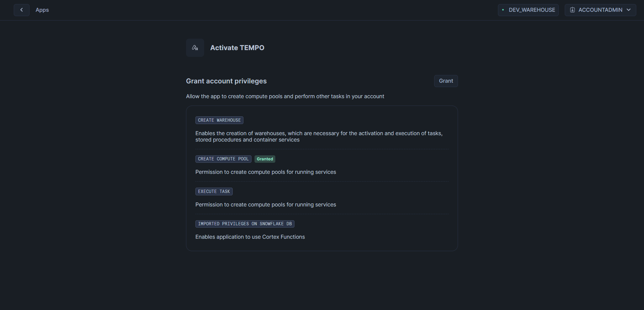
Task: Click the ACCOUNTADMIN role badge icon
Action: pos(572,10)
